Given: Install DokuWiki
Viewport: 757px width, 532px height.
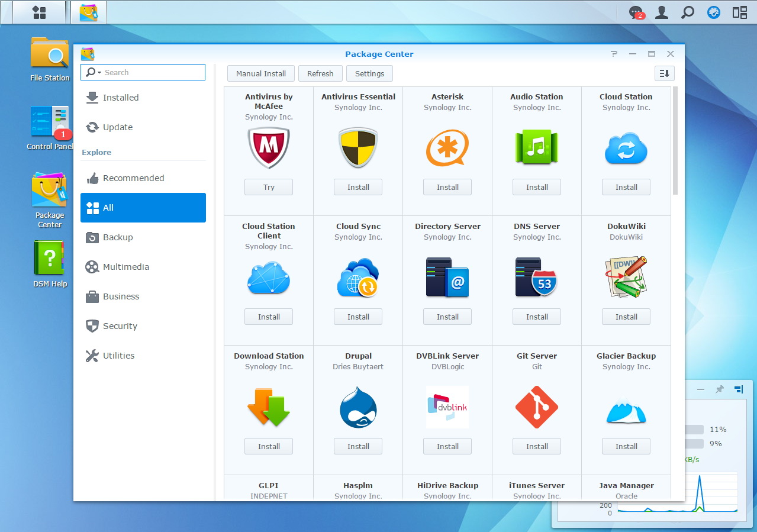Looking at the screenshot, I should coord(626,317).
